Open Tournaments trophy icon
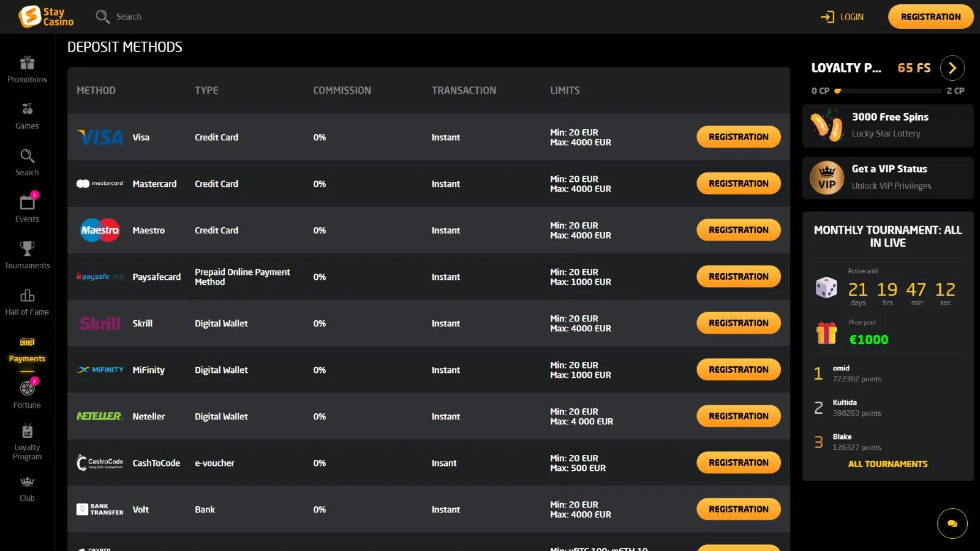 tap(27, 249)
